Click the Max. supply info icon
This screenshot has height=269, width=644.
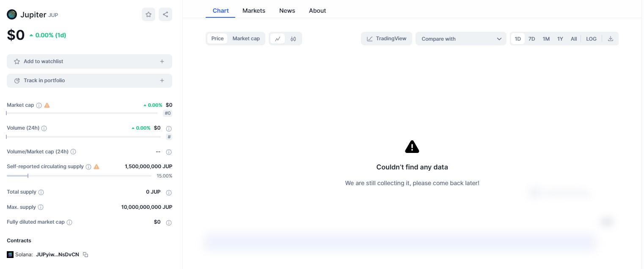[41, 208]
